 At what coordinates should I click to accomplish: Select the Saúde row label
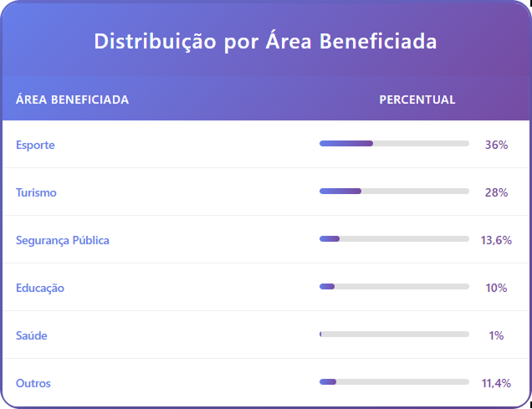coord(32,335)
